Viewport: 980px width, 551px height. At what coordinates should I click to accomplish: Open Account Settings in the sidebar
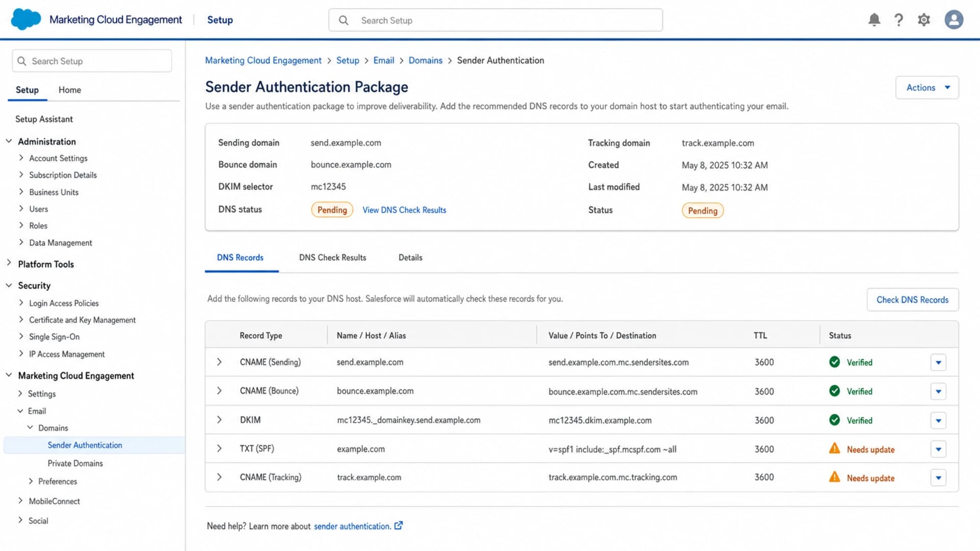point(58,159)
